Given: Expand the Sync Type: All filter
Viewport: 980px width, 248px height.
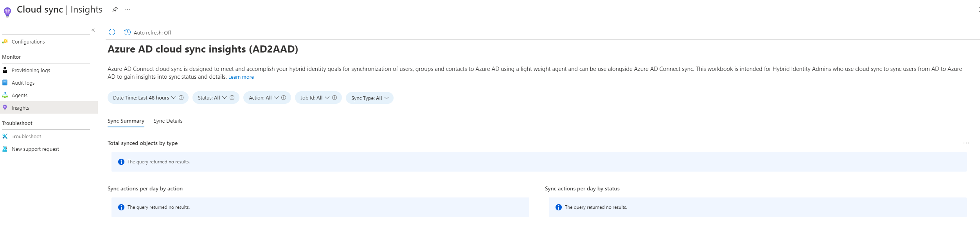Looking at the screenshot, I should 370,98.
